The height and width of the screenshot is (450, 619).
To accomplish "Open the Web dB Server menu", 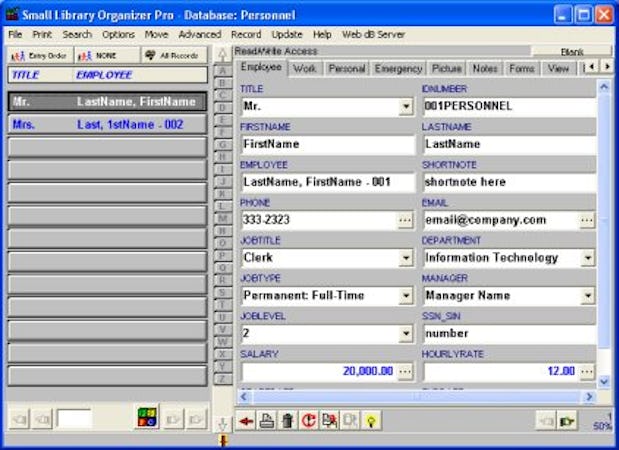I will click(373, 34).
